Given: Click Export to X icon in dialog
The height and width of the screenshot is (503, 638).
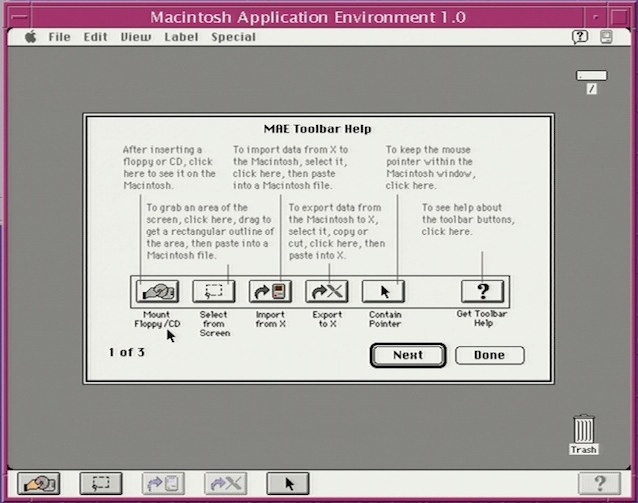Looking at the screenshot, I should (327, 291).
